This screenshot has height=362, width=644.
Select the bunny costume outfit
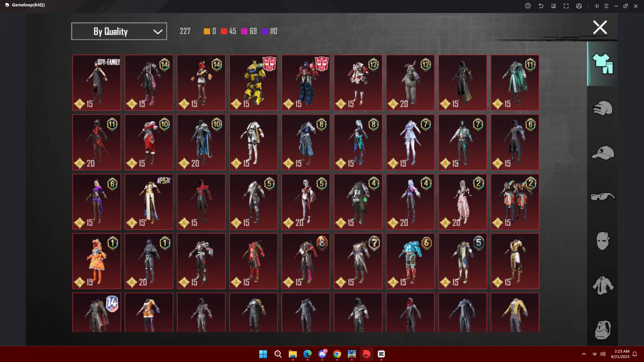click(x=410, y=82)
